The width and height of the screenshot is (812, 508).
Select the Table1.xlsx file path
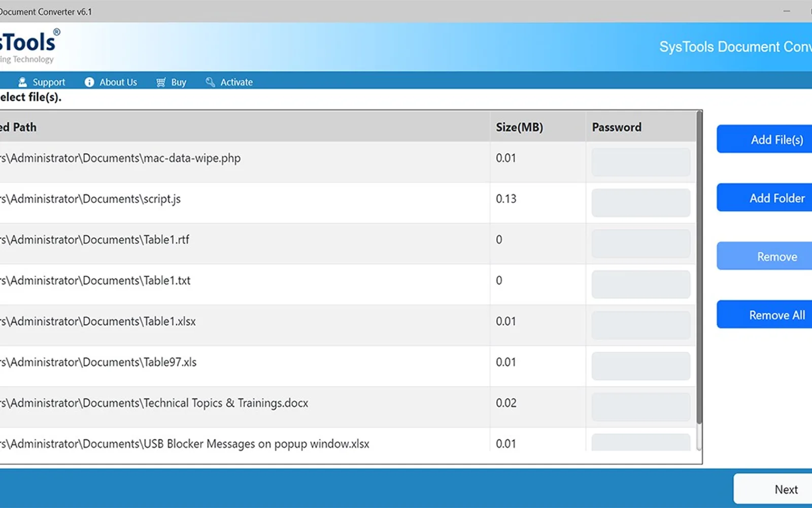click(98, 321)
